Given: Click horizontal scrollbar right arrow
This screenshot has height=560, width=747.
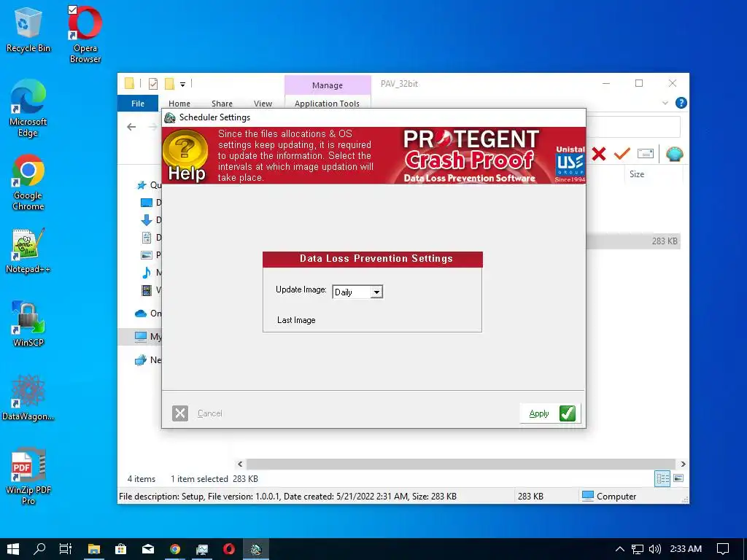Looking at the screenshot, I should click(x=683, y=464).
